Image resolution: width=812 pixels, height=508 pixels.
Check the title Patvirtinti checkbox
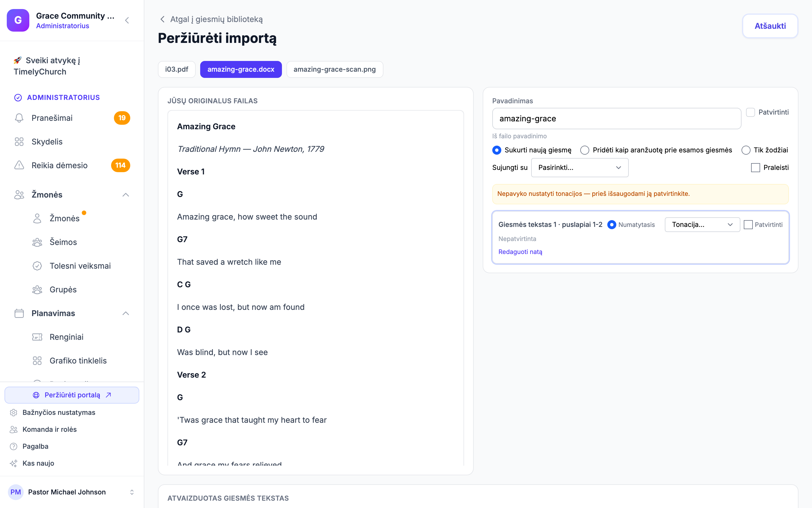pos(751,112)
